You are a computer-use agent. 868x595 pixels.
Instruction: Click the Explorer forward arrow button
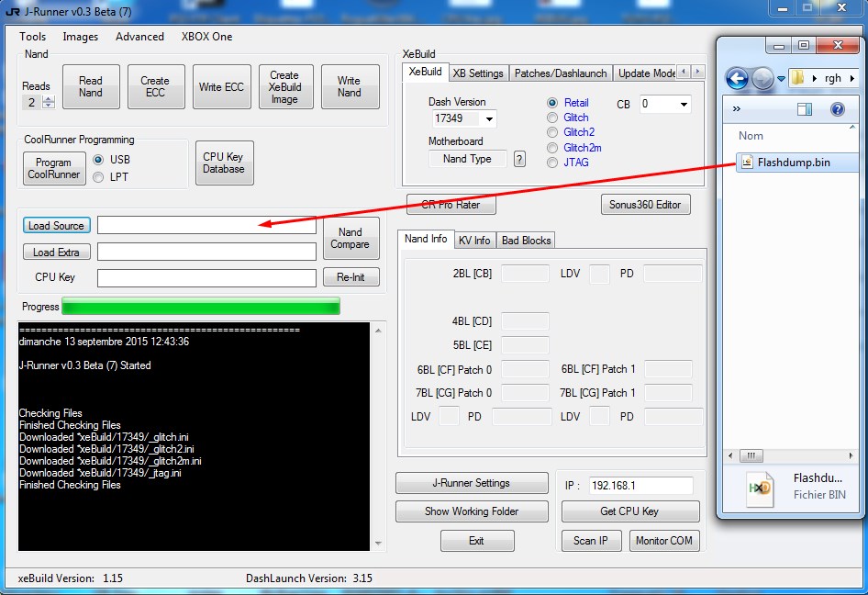pos(762,79)
